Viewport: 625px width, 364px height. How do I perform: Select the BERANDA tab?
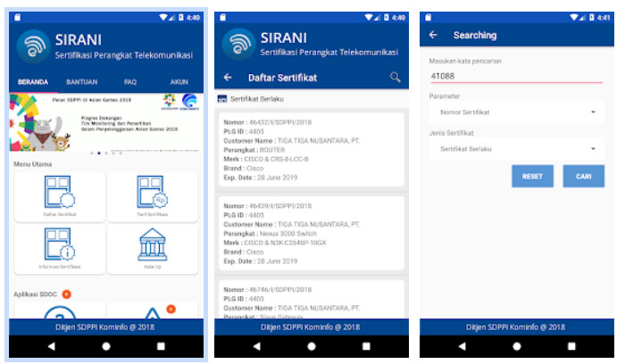tap(32, 81)
